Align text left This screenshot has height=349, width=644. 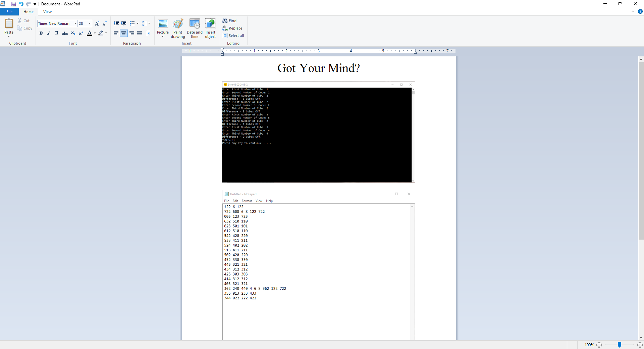coord(116,33)
